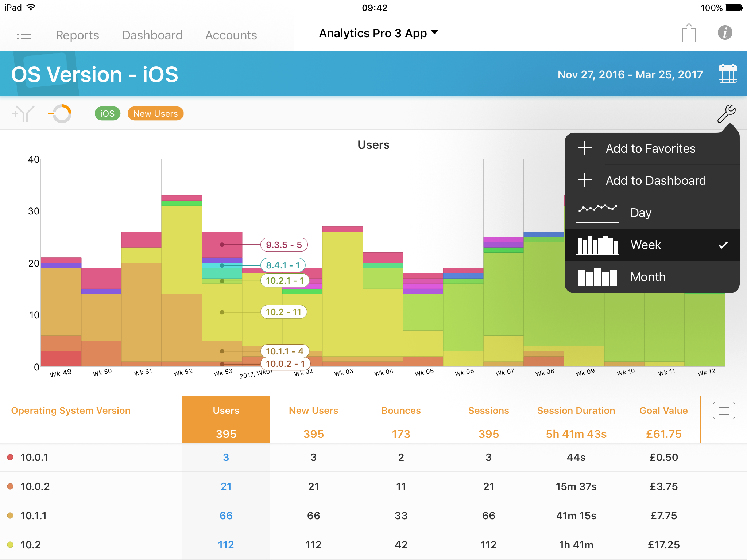Select the Wk 52 chart bar
Screen dimensions: 747x560
point(182,281)
